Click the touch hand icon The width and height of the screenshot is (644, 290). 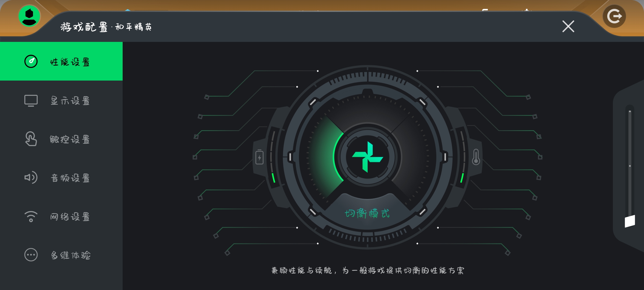[x=31, y=139]
